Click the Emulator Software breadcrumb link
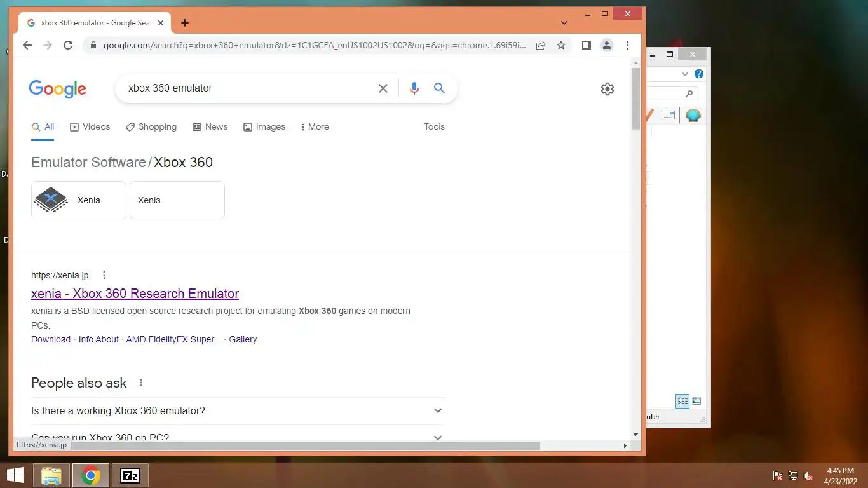 click(88, 163)
